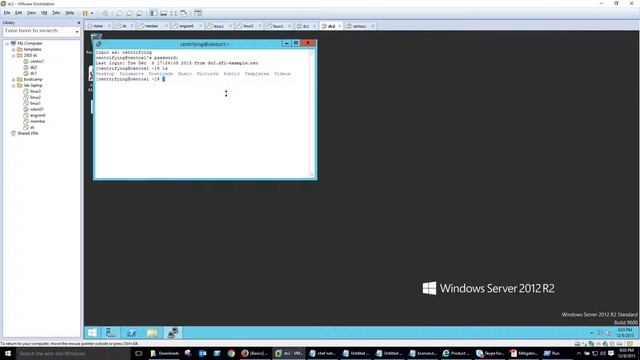The image size is (640, 360).
Task: Open the Edit menu
Action: click(18, 13)
